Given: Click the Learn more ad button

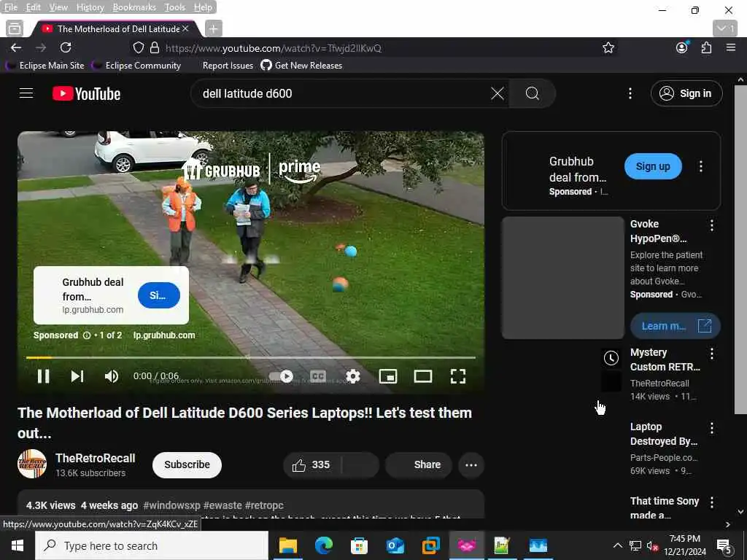Looking at the screenshot, I should click(675, 326).
